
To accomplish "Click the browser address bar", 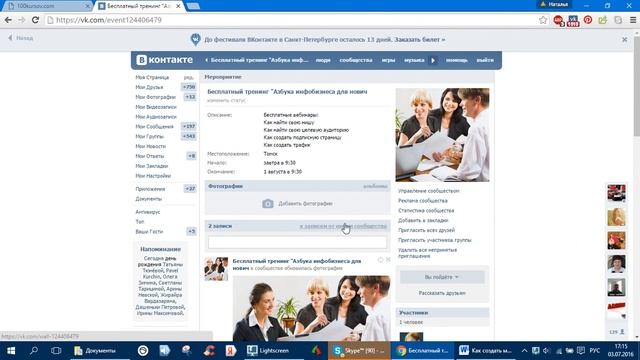I will (x=292, y=20).
